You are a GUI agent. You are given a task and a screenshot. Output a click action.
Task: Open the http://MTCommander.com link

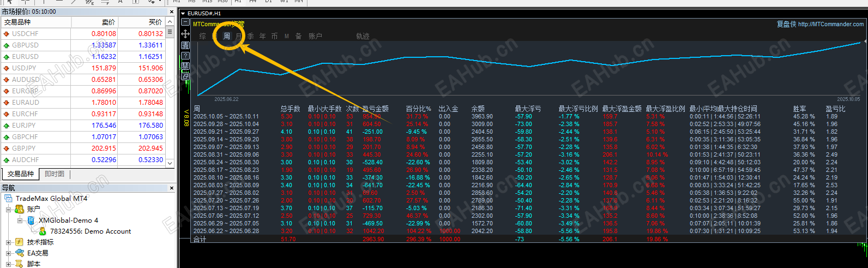point(831,24)
